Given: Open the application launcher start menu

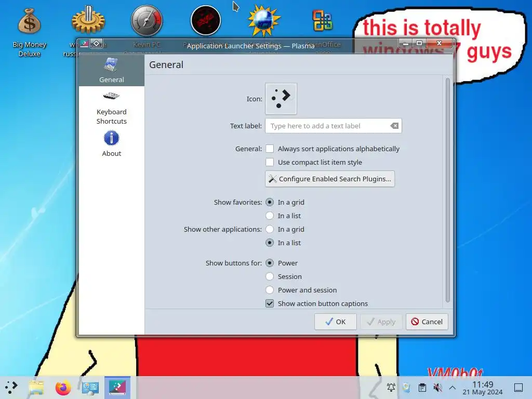Looking at the screenshot, I should (x=11, y=387).
